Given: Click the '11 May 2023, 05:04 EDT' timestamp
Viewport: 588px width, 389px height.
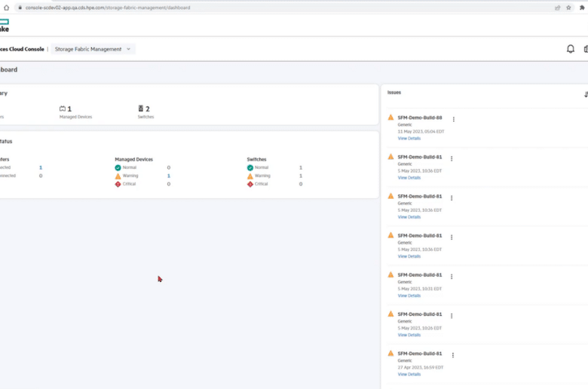Looking at the screenshot, I should click(x=421, y=132).
